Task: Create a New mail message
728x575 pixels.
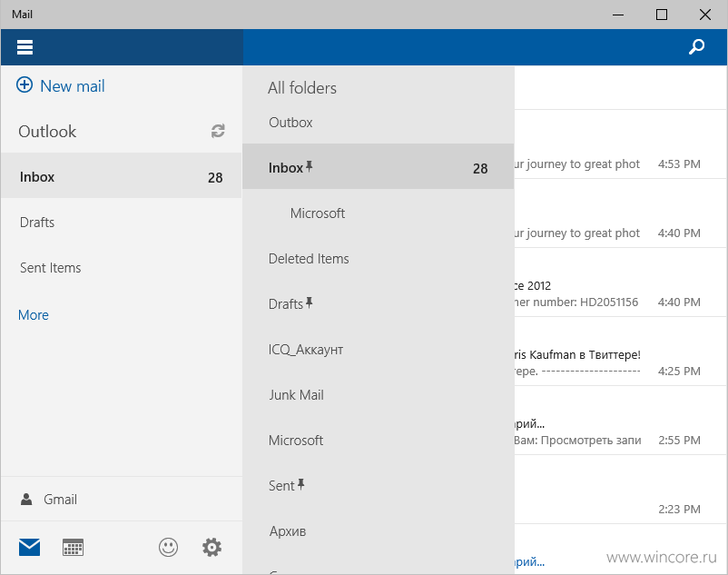Action: click(x=61, y=86)
